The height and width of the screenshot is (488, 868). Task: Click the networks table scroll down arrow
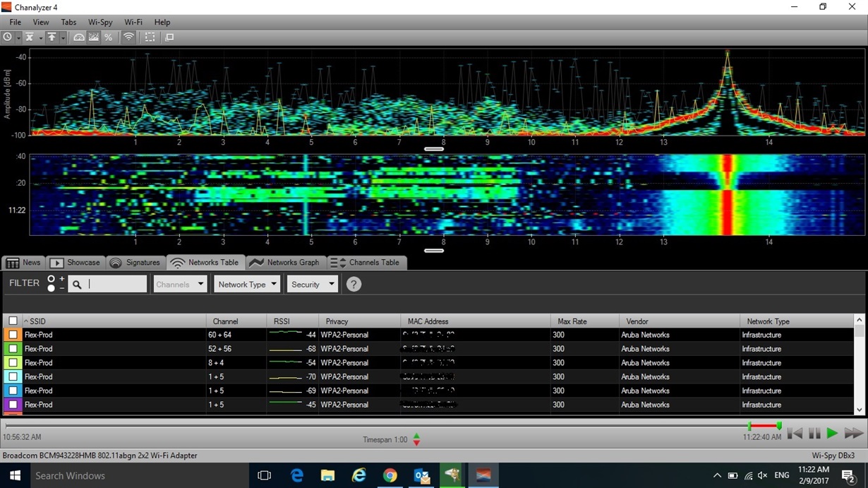[x=859, y=410]
